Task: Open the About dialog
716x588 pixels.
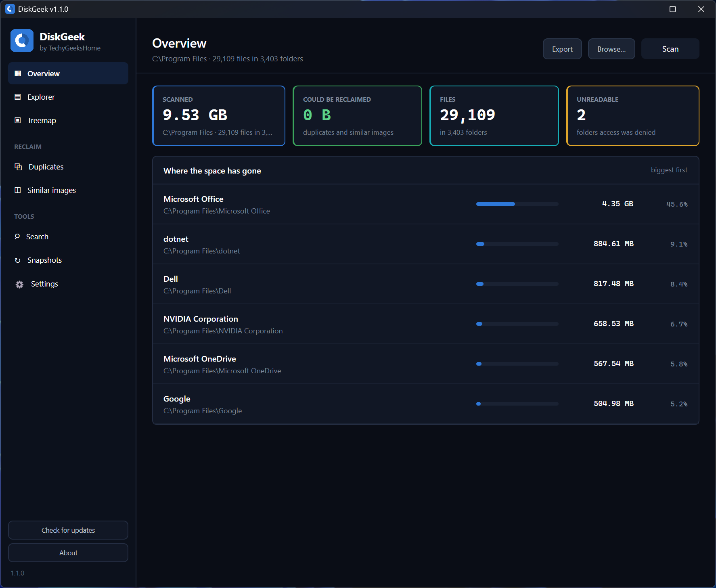Action: coord(68,552)
